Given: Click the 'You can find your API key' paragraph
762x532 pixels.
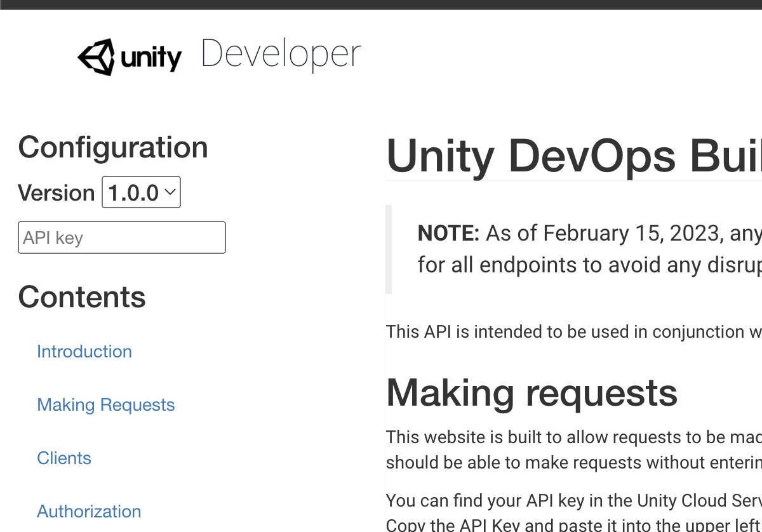Looking at the screenshot, I should click(573, 501).
